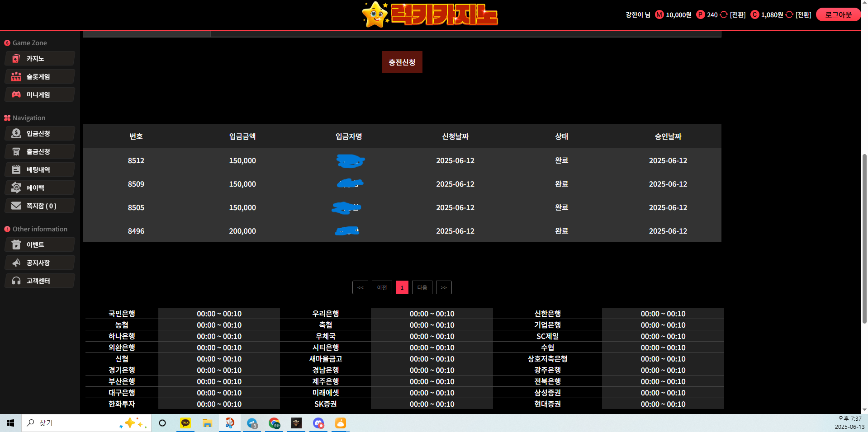Click the 공지사항 megaphone icon

pos(16,263)
